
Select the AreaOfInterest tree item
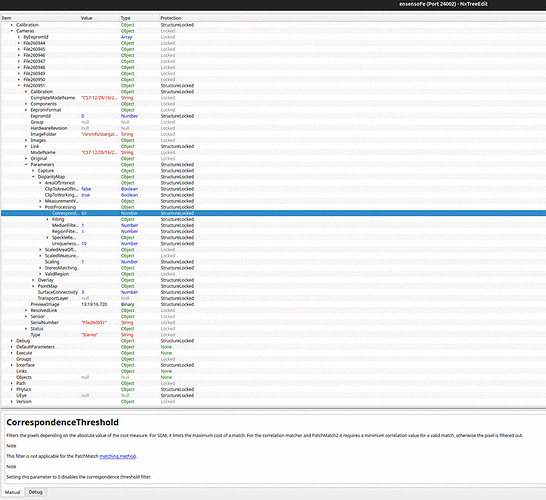tap(60, 183)
